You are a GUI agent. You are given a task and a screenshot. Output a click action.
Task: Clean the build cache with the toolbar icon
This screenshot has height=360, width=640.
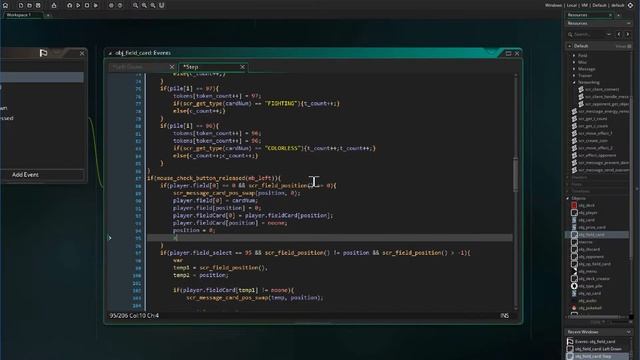(96, 5)
